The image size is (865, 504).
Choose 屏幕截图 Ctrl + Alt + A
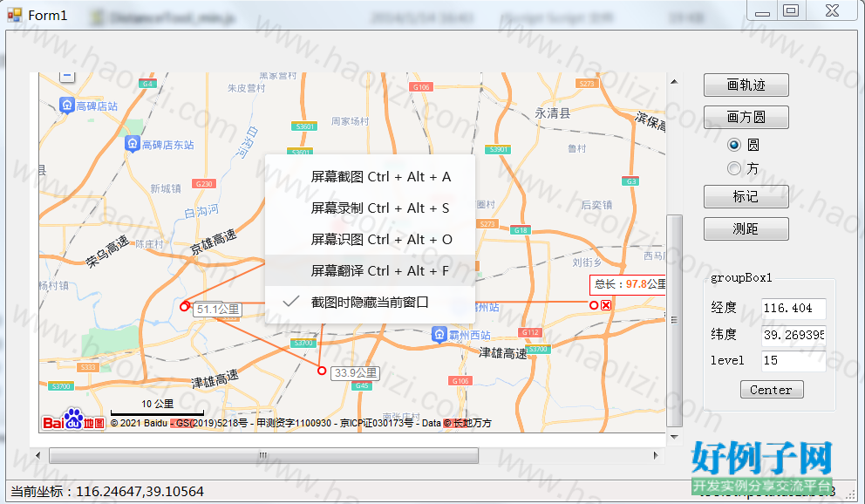[x=371, y=176]
